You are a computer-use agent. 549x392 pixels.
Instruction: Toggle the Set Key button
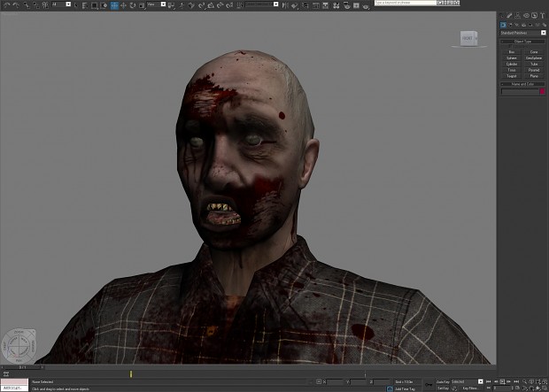click(443, 388)
